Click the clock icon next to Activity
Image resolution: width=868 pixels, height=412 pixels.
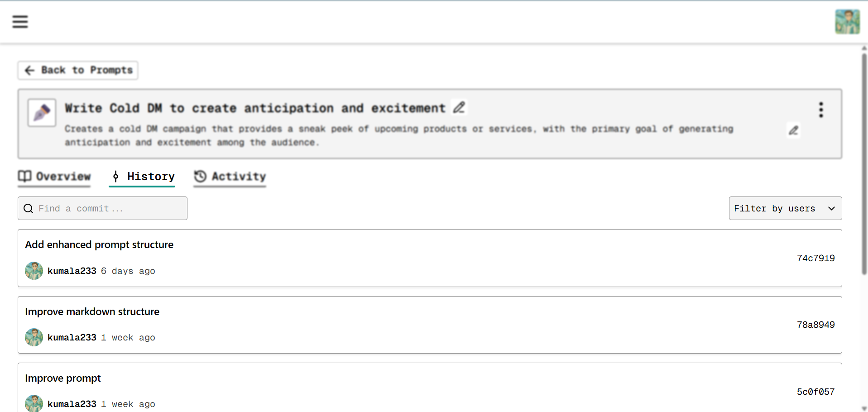pyautogui.click(x=199, y=176)
